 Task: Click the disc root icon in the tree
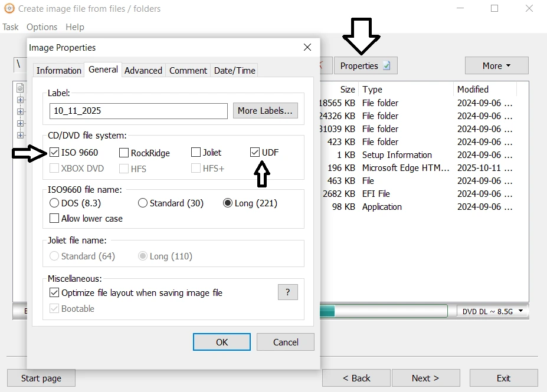(20, 88)
